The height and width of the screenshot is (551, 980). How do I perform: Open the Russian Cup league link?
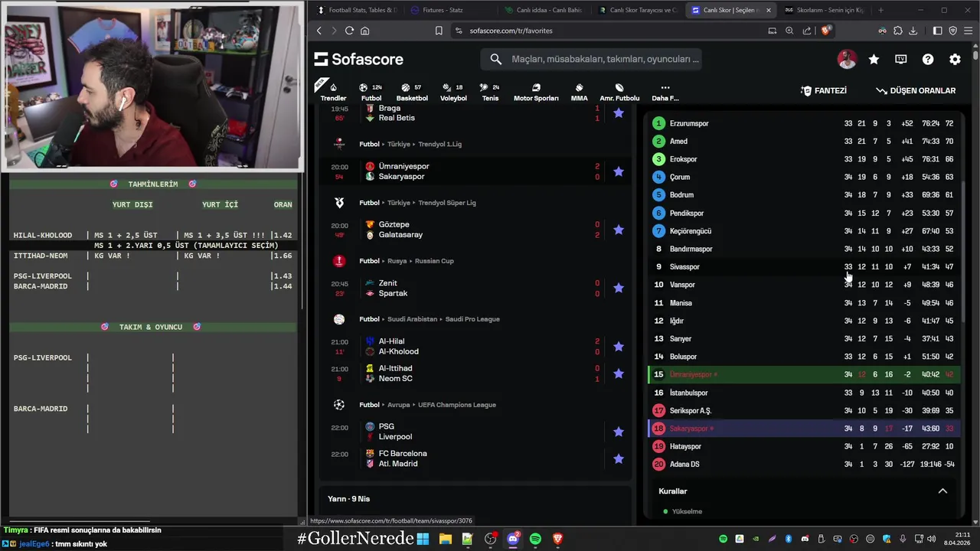coord(434,261)
